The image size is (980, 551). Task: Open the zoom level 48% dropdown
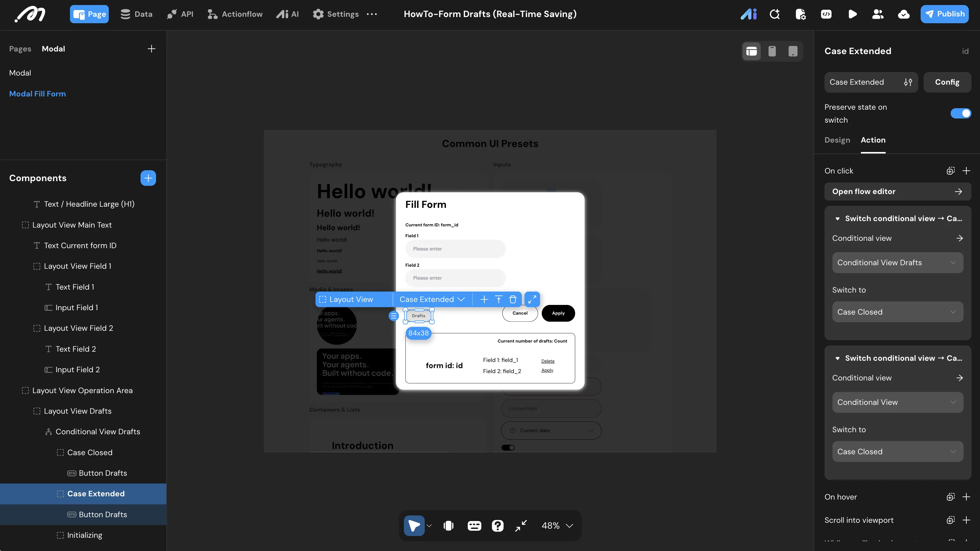[557, 525]
